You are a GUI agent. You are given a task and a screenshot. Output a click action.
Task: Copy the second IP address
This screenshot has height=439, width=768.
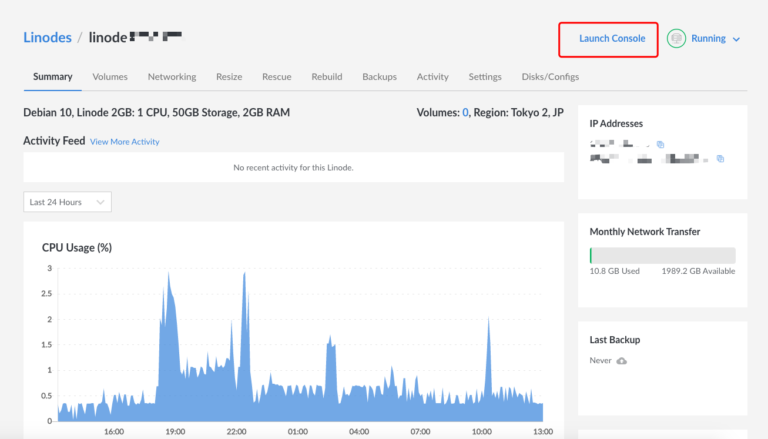(720, 159)
